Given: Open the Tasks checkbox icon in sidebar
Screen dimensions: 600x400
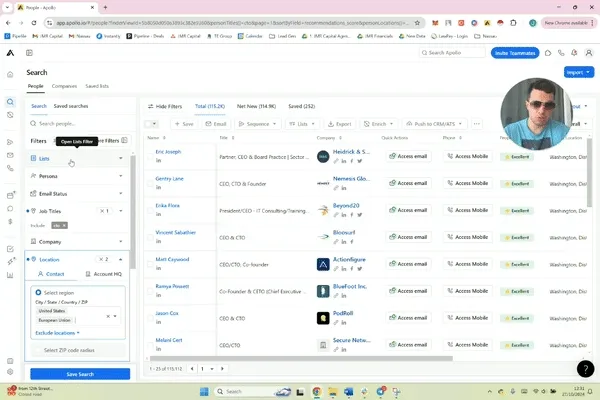Looking at the screenshot, I should [10, 249].
